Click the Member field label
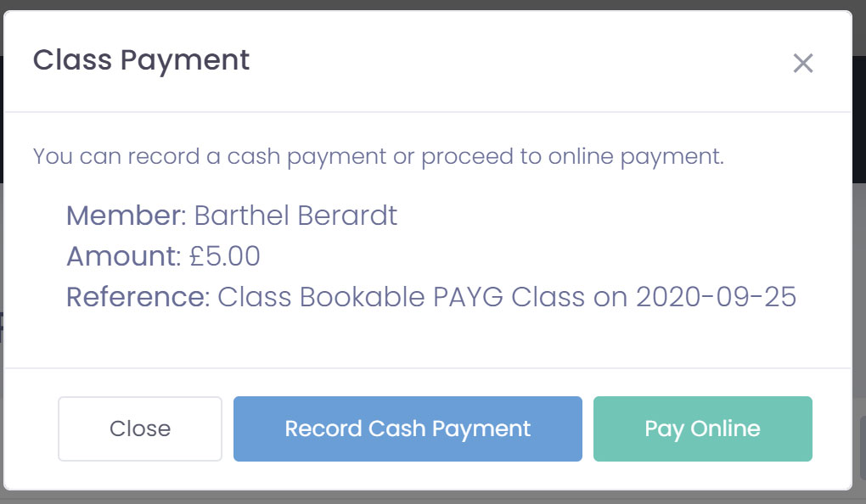The image size is (866, 504). coord(126,216)
